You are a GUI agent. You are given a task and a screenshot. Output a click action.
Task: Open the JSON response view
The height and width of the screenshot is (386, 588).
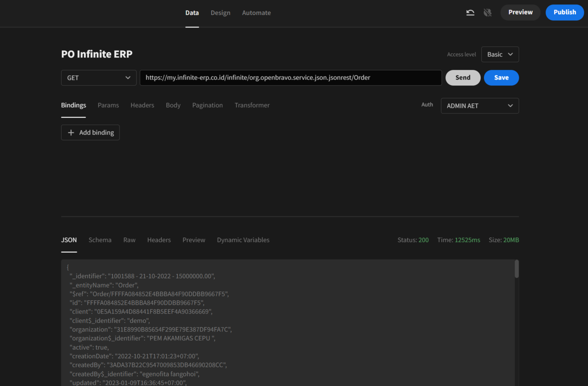click(69, 240)
